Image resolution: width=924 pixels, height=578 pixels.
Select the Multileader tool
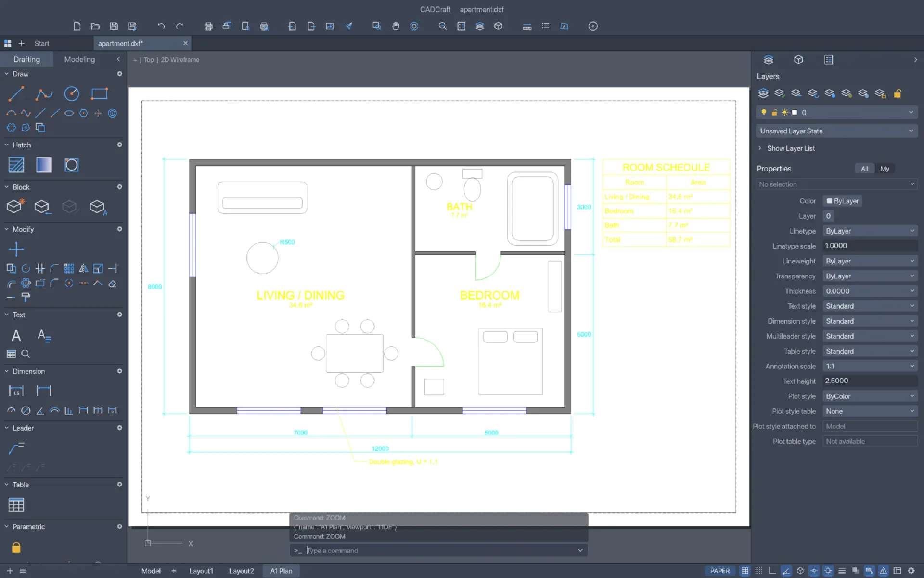click(16, 448)
